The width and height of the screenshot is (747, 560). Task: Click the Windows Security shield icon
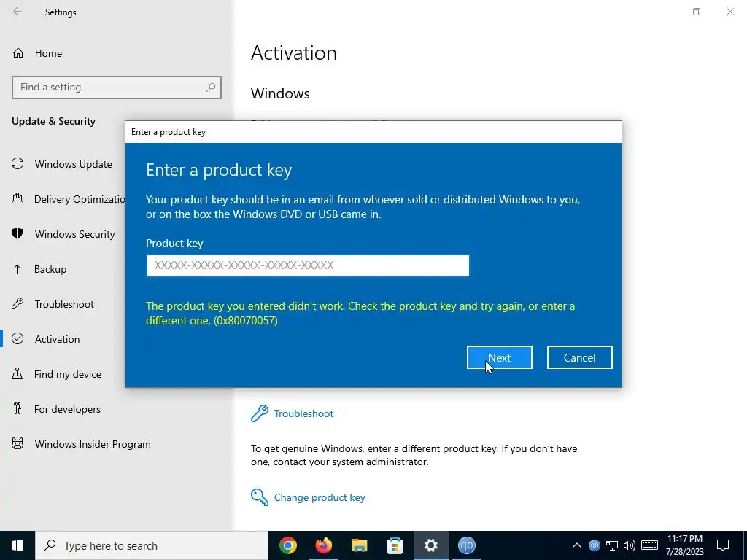tap(18, 233)
